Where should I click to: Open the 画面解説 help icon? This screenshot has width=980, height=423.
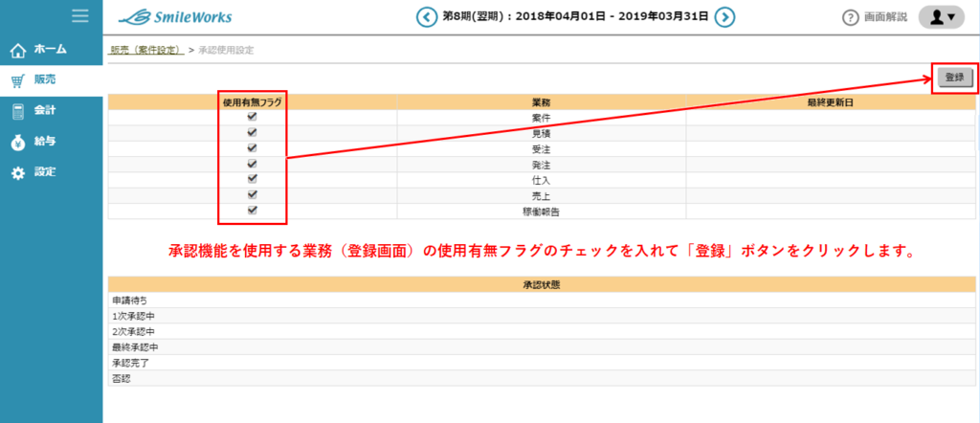(850, 18)
